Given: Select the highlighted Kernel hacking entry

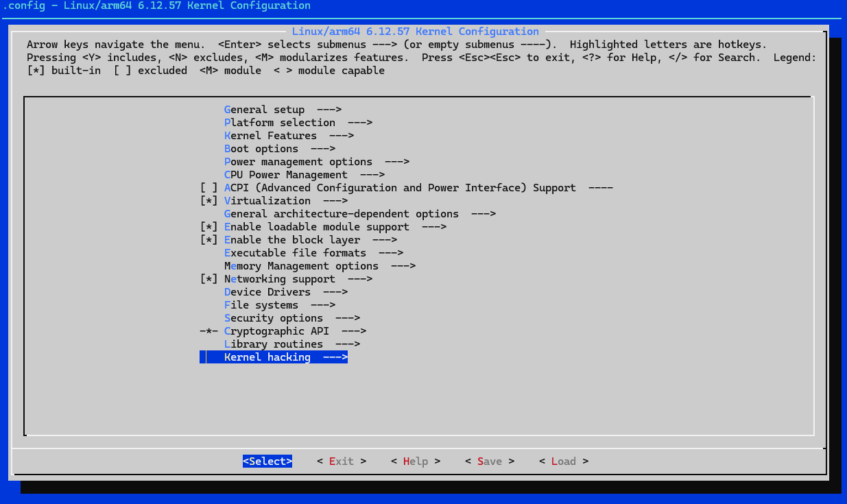Looking at the screenshot, I should click(274, 357).
